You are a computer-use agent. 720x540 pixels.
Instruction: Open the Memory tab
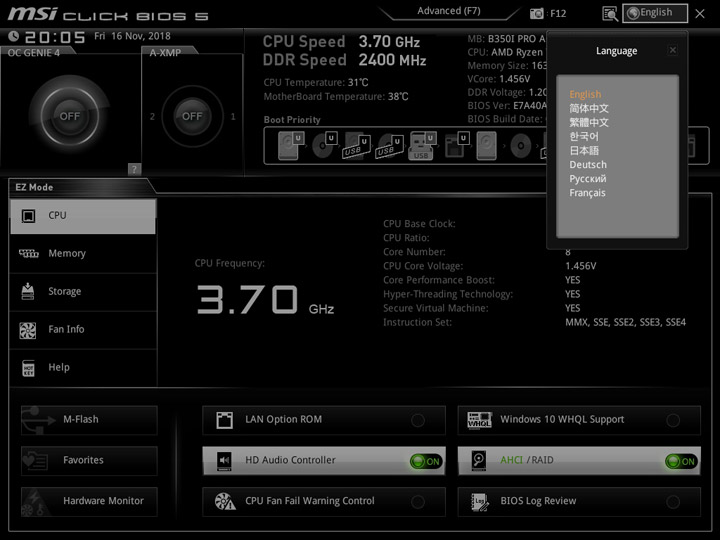(83, 253)
